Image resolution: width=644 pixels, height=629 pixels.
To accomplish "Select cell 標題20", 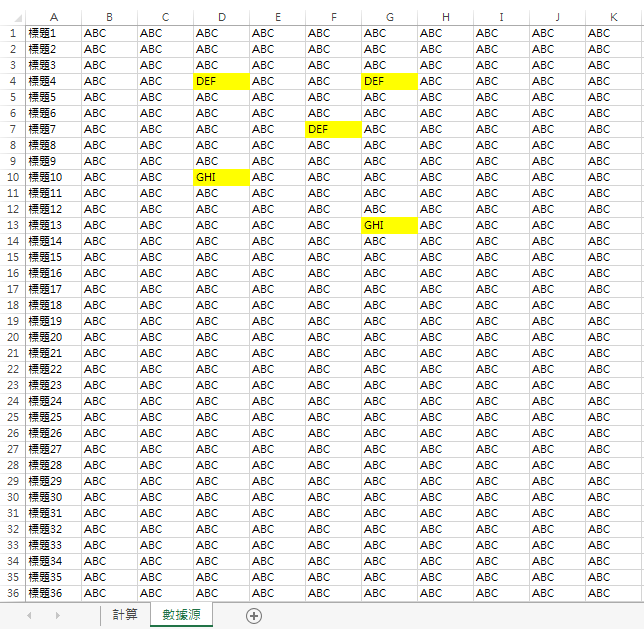I will click(x=53, y=337).
